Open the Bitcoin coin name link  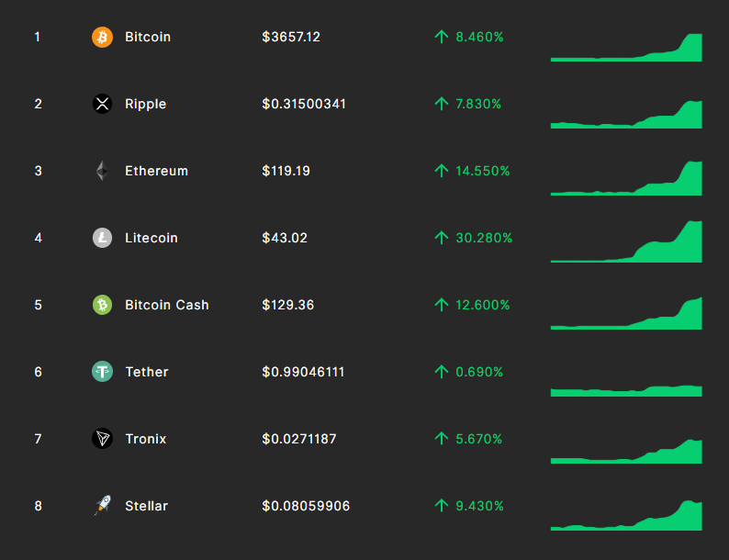pyautogui.click(x=148, y=37)
